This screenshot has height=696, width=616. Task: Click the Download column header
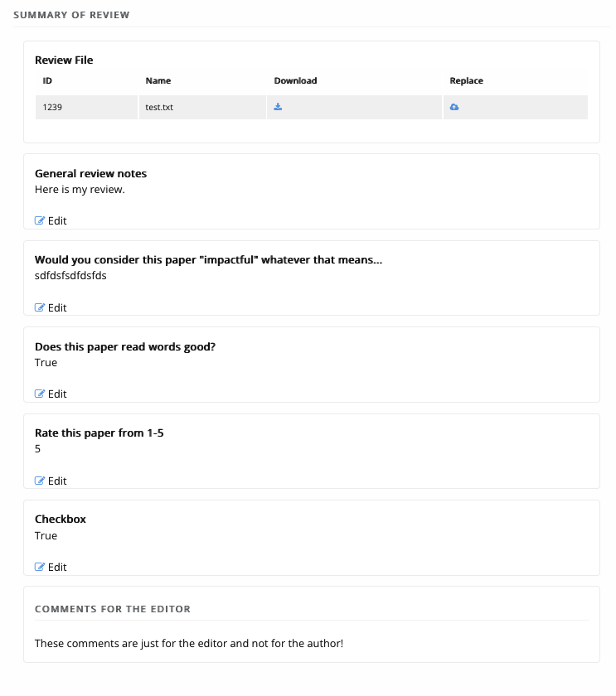(295, 81)
